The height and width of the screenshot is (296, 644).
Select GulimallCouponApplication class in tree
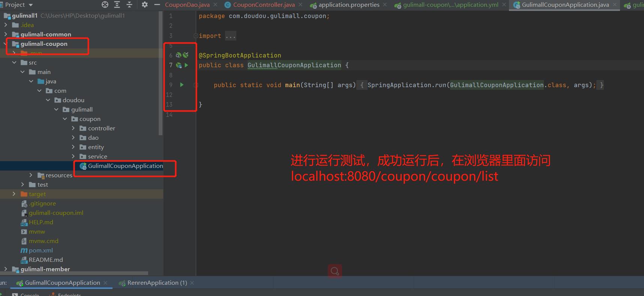click(125, 166)
